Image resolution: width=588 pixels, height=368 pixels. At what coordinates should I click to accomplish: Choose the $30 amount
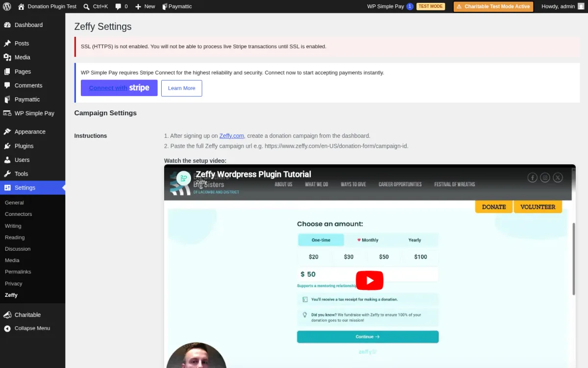pyautogui.click(x=349, y=257)
